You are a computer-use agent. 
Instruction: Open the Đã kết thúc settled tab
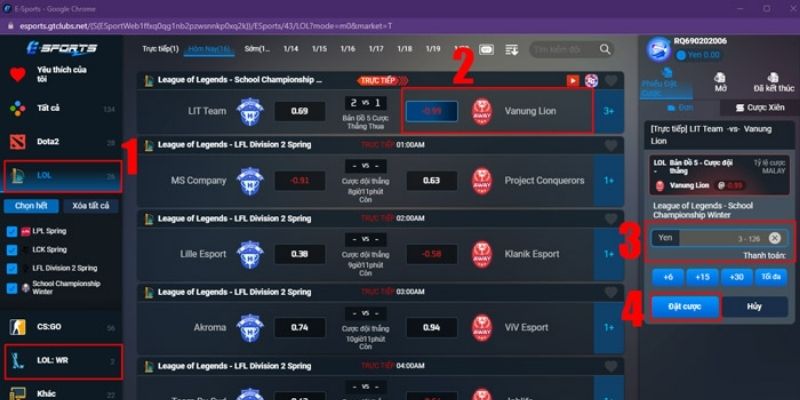(x=773, y=82)
